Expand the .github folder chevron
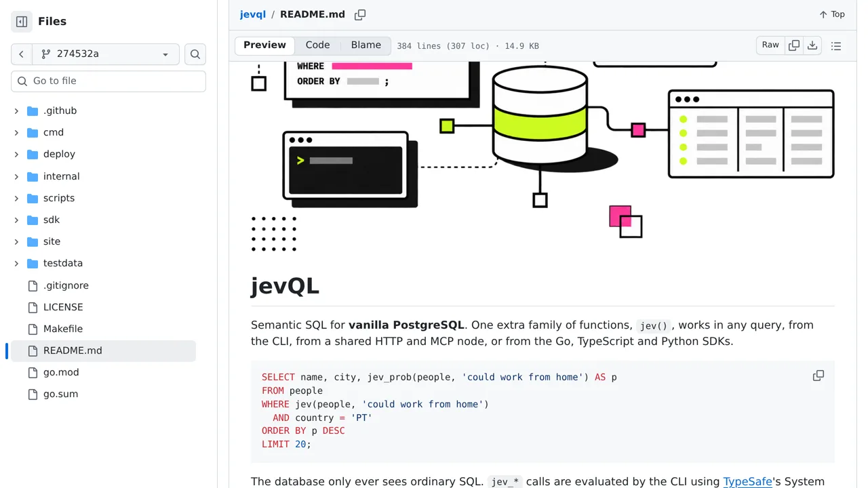Image resolution: width=868 pixels, height=488 pixels. (x=16, y=111)
